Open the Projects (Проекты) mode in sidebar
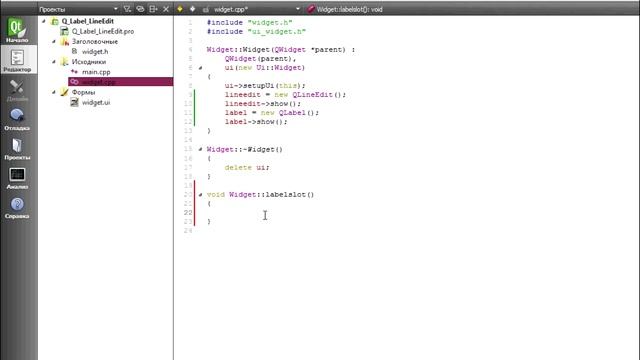This screenshot has width=640, height=360. 17,149
